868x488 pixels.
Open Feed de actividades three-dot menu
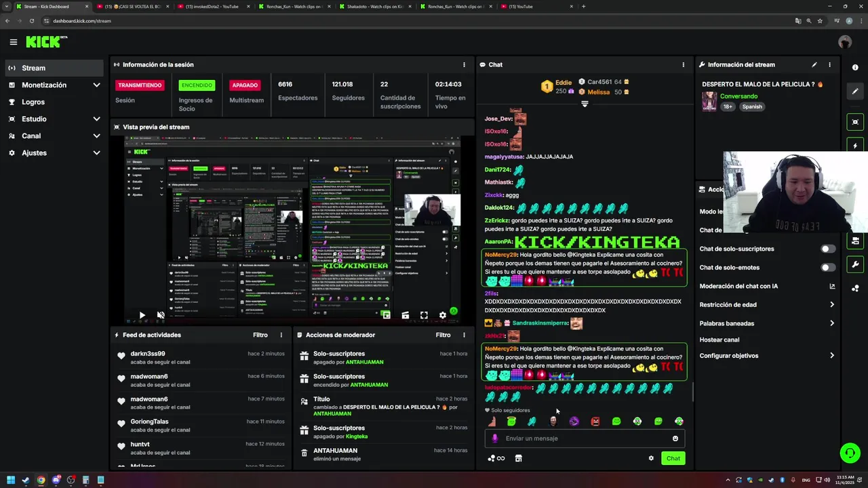click(x=281, y=335)
